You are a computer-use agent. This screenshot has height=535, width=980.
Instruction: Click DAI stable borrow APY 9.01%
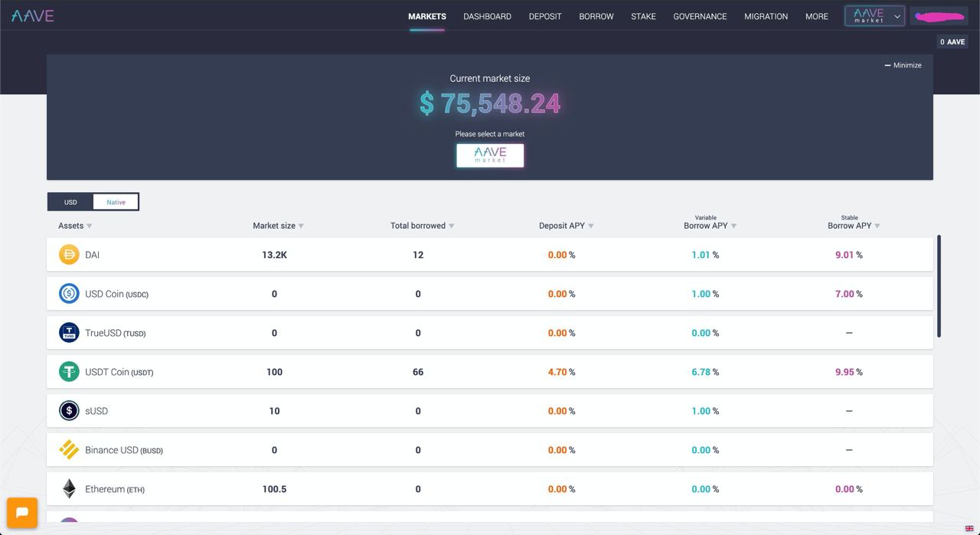(x=849, y=255)
